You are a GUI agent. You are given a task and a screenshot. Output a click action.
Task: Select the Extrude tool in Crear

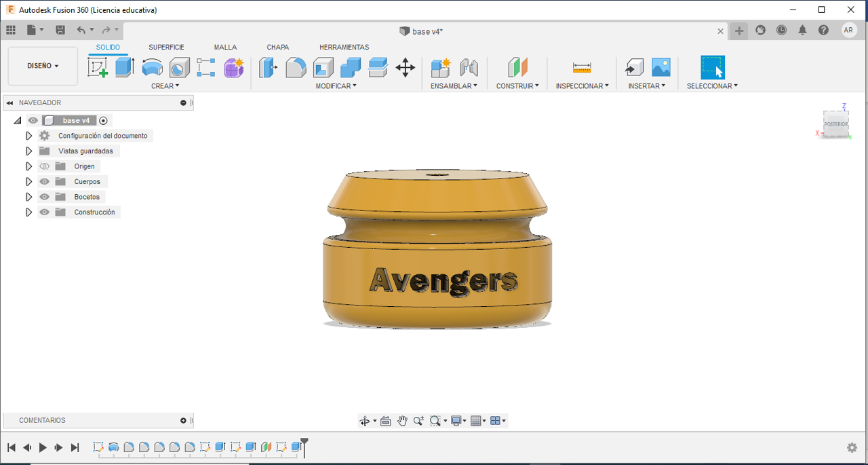click(125, 67)
